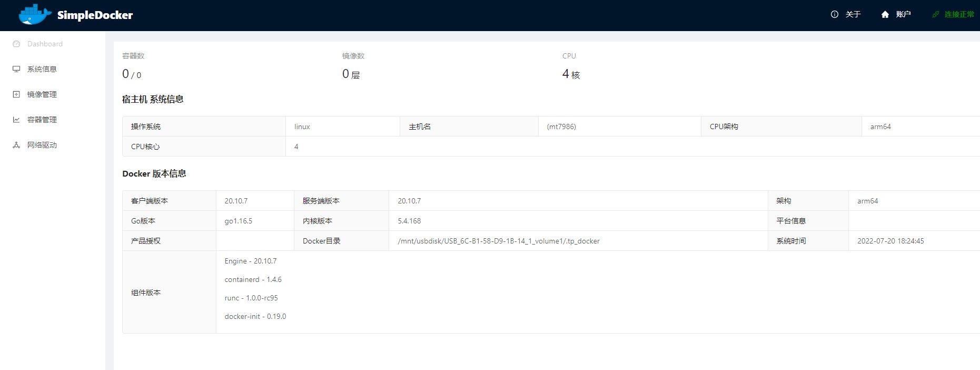Click the home icon beside 账户

pos(885,14)
